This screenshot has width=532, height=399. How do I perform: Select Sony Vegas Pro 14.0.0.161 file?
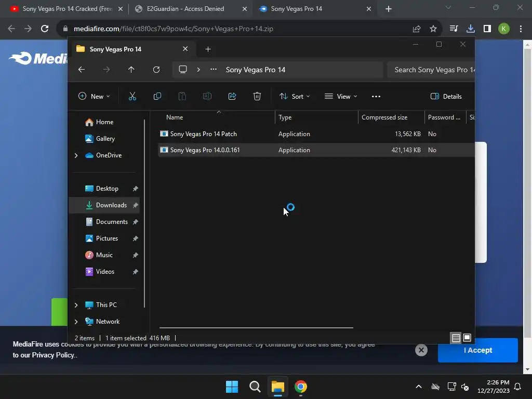coord(316,150)
